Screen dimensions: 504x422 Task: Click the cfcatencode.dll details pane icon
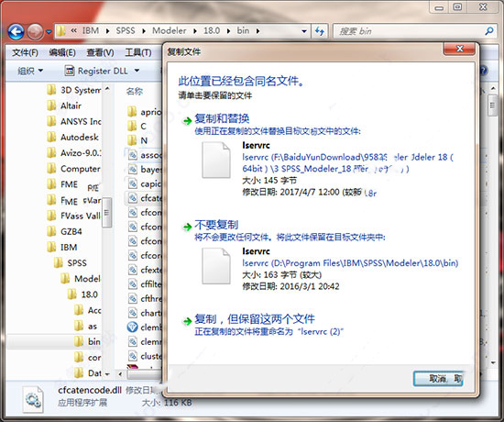click(x=33, y=399)
